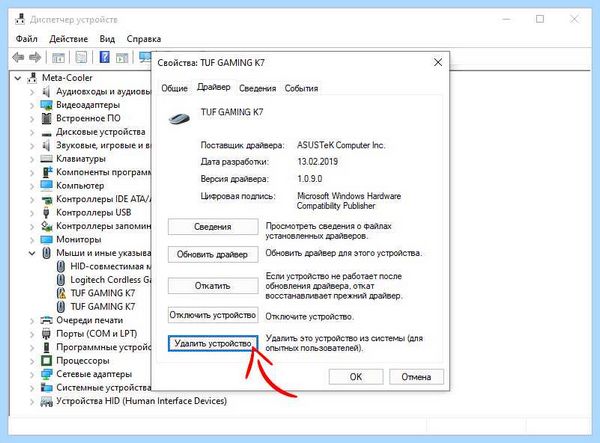The image size is (600, 443).
Task: Click the Отмена button
Action: 416,377
